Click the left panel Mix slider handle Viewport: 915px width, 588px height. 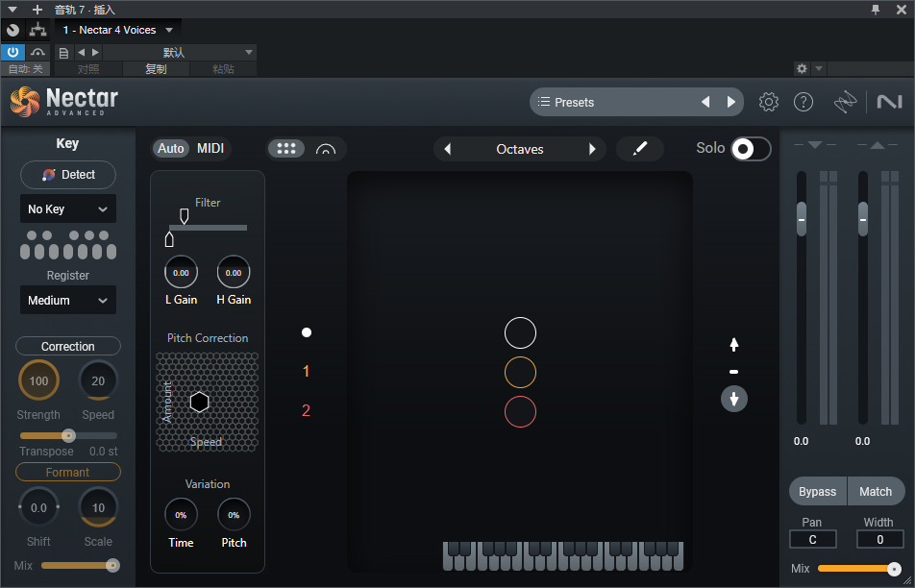click(x=112, y=565)
